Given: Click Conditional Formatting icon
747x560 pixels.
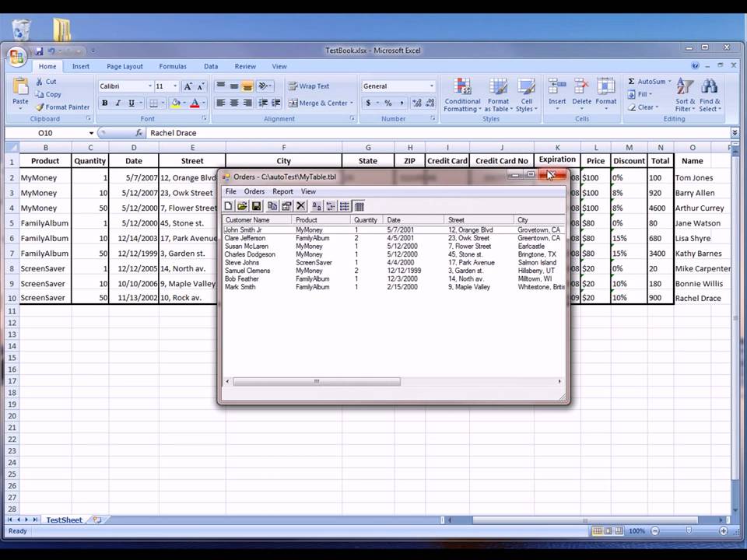Looking at the screenshot, I should (x=461, y=87).
